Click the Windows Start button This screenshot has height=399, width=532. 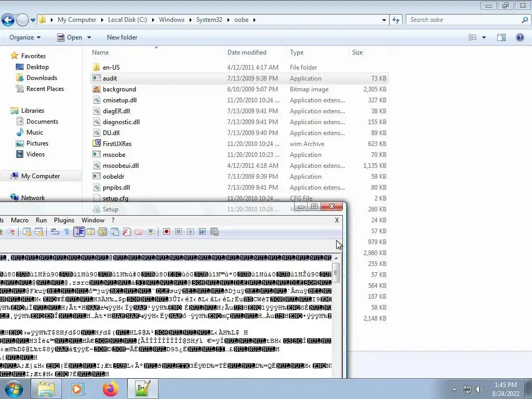tap(14, 389)
